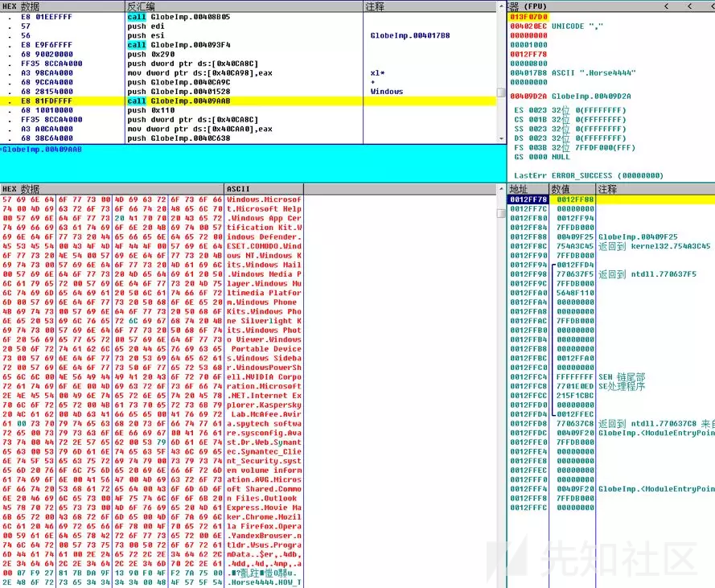
Task: Select stack address row 0012FF78
Action: pos(527,199)
